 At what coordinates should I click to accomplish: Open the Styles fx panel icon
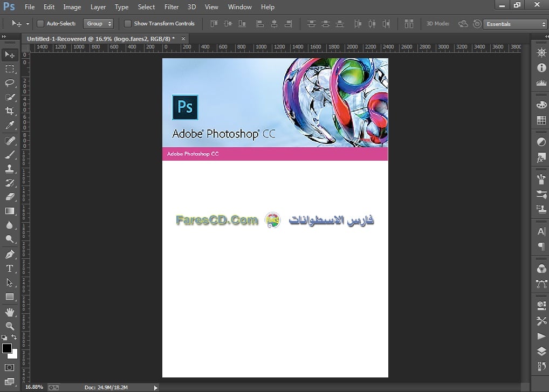tap(541, 157)
